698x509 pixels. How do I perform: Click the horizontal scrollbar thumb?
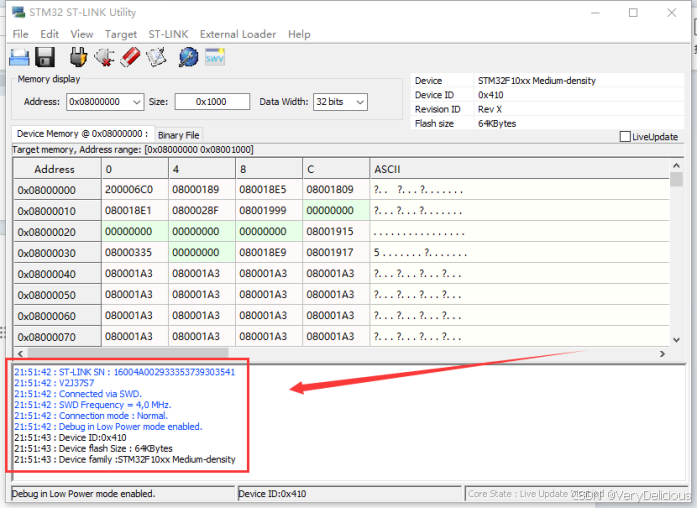point(128,354)
